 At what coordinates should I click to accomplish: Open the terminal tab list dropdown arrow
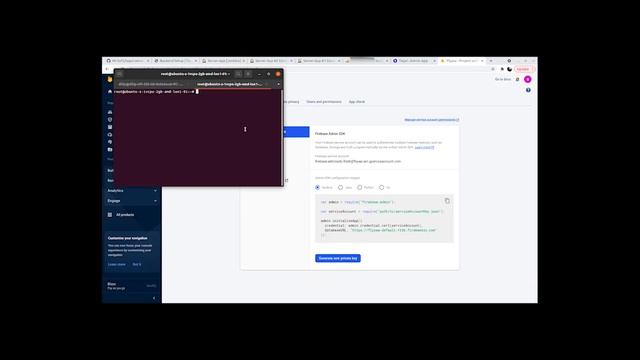(x=278, y=84)
